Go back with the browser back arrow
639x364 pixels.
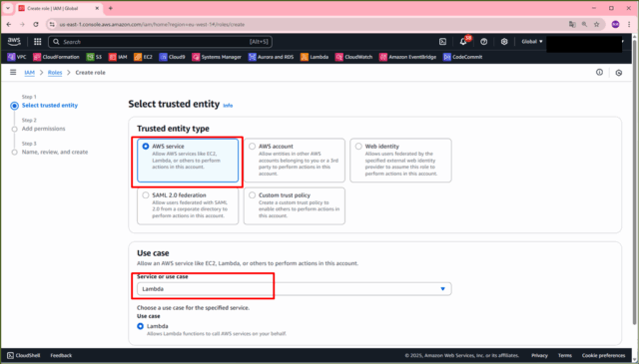[x=9, y=24]
